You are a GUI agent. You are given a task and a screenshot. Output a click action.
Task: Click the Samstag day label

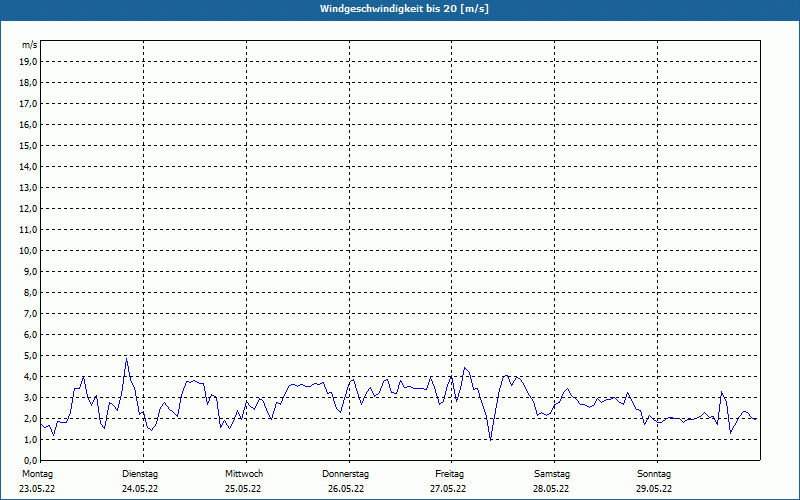pyautogui.click(x=552, y=474)
